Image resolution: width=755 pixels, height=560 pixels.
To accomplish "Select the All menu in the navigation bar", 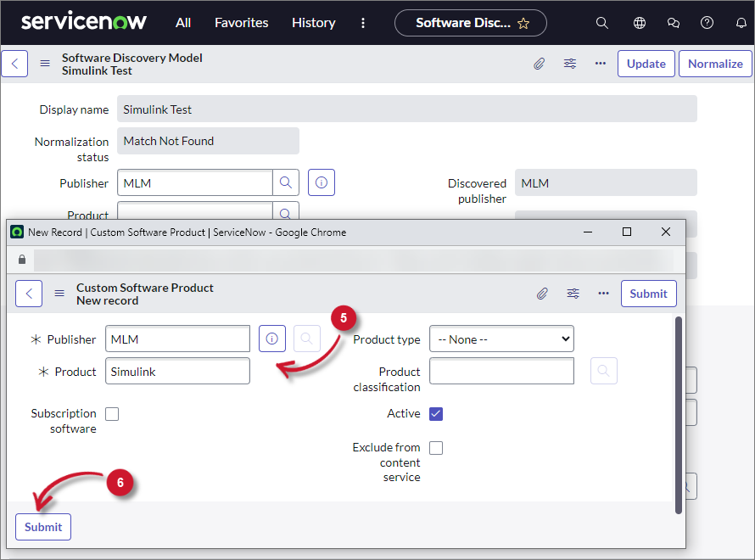I will 182,23.
